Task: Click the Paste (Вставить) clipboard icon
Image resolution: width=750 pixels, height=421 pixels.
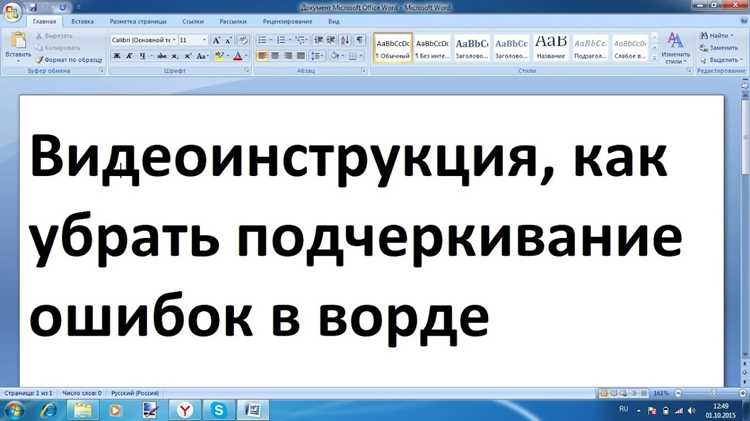Action: tap(18, 41)
